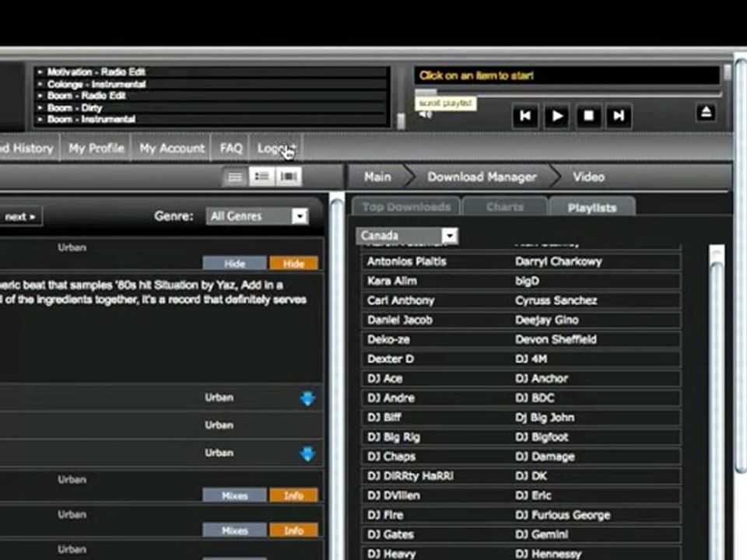Click the next page button
747x560 pixels.
[x=20, y=217]
